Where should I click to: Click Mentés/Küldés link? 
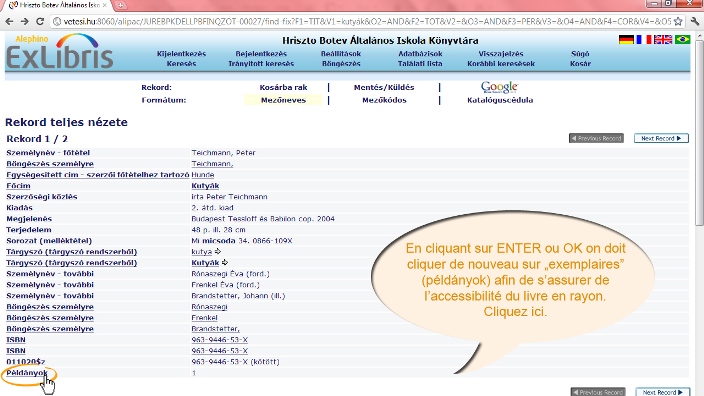tap(384, 88)
